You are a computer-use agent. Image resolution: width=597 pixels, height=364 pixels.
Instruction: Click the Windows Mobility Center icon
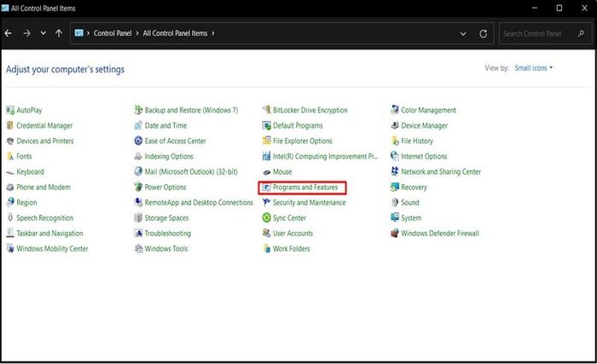coord(10,249)
